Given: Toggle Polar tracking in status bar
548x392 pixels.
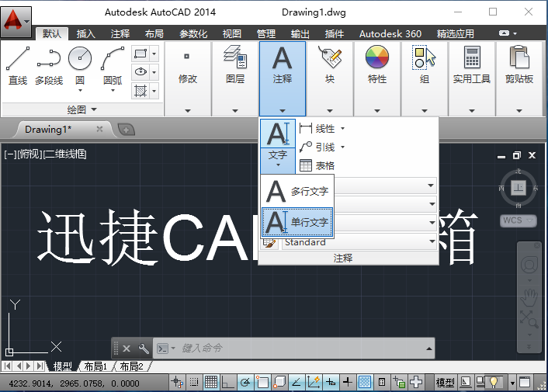Looking at the screenshot, I should pyautogui.click(x=245, y=382).
